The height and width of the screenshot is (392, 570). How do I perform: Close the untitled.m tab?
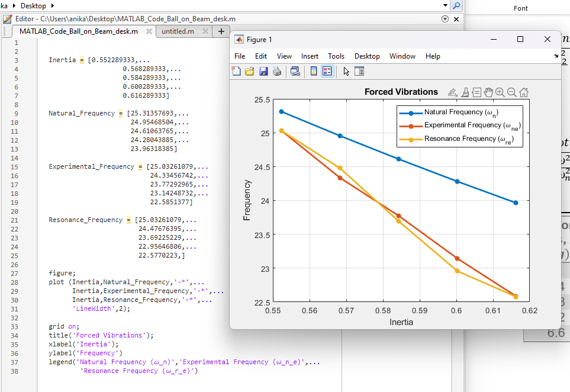pos(205,31)
